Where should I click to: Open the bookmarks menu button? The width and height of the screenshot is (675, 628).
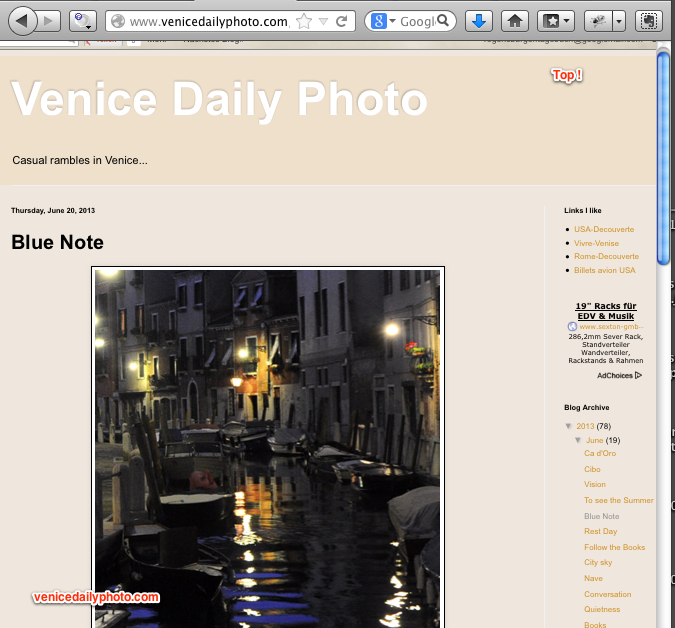555,21
